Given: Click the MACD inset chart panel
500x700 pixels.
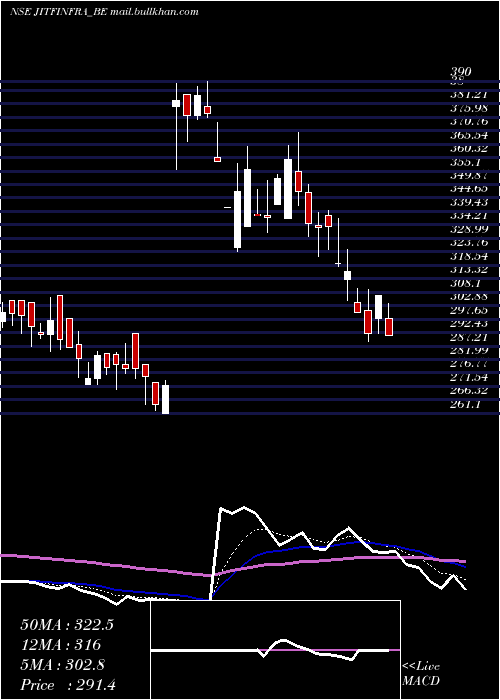Looking at the screenshot, I should click(x=275, y=650).
